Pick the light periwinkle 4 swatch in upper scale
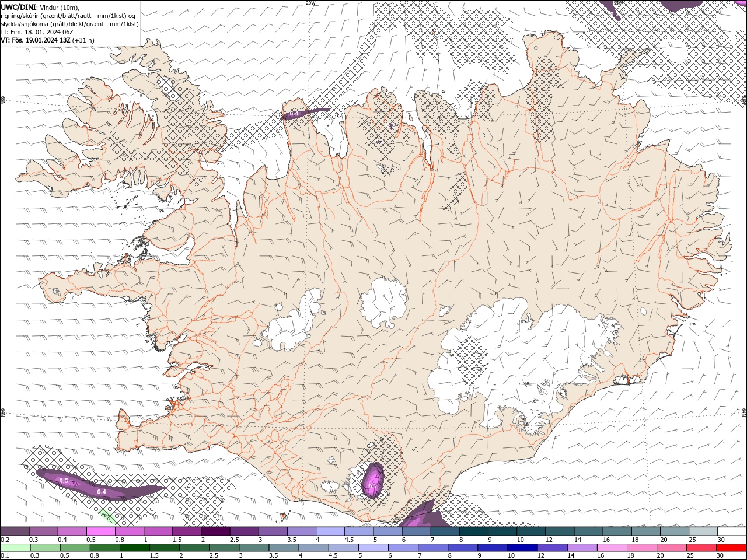This screenshot has height=560, width=747. click(x=330, y=531)
